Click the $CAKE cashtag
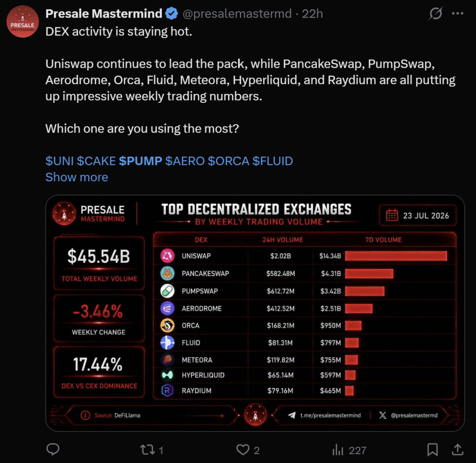 (x=96, y=161)
